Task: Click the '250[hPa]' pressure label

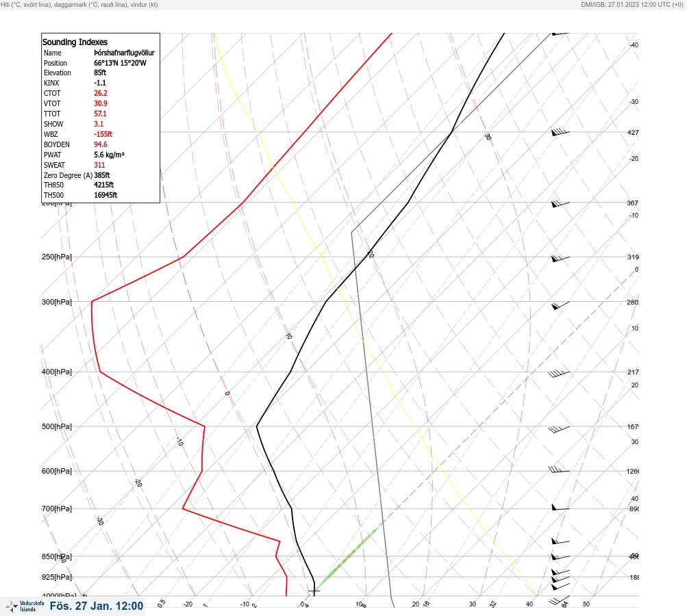Action: pos(57,257)
